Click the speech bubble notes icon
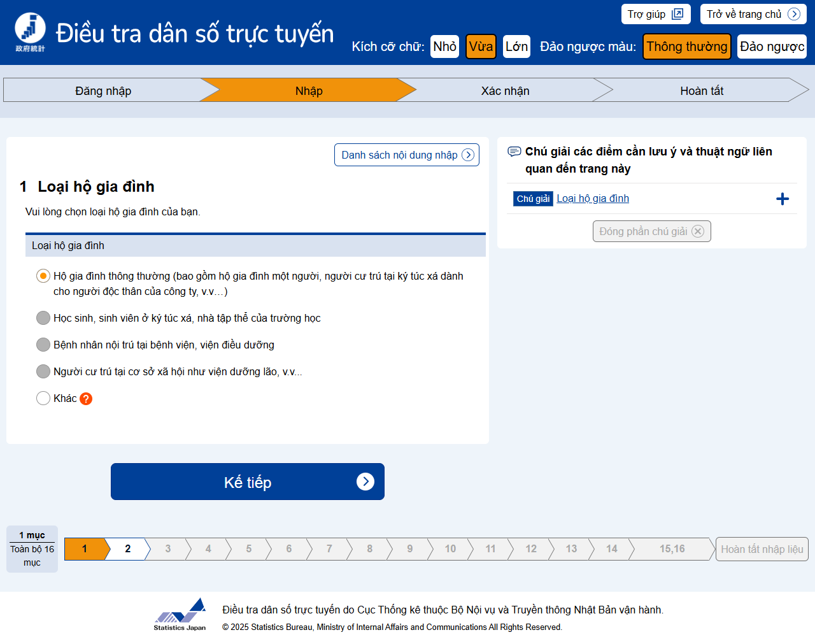Screen dimensions: 815x644 tap(514, 152)
